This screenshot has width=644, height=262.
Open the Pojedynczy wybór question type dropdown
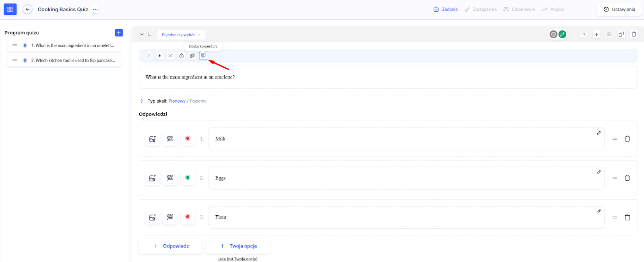coord(181,35)
